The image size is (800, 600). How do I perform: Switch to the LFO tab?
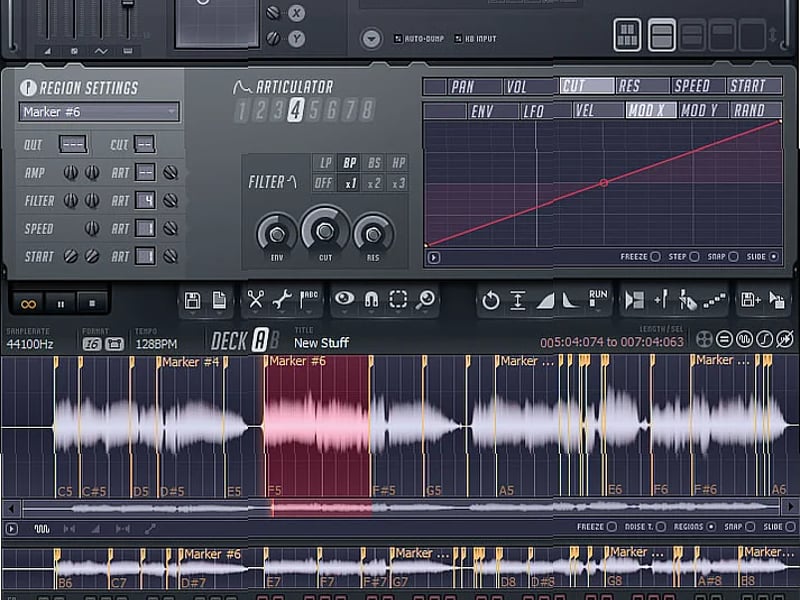tap(534, 108)
